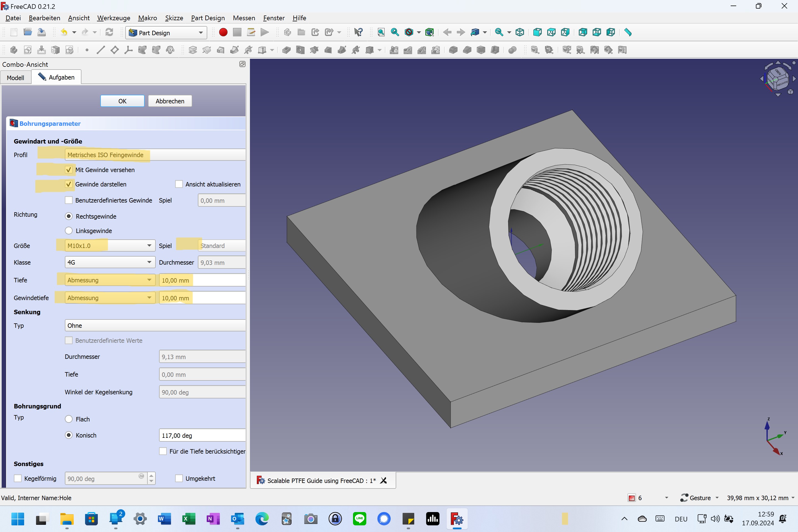Start macro recording with the red circle
Image resolution: width=798 pixels, height=532 pixels.
coord(223,32)
